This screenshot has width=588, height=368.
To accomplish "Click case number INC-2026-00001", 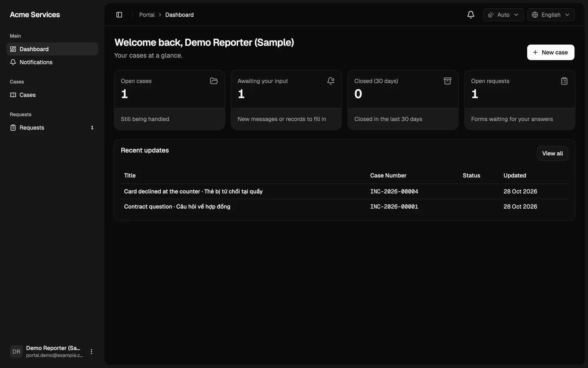I will (394, 206).
